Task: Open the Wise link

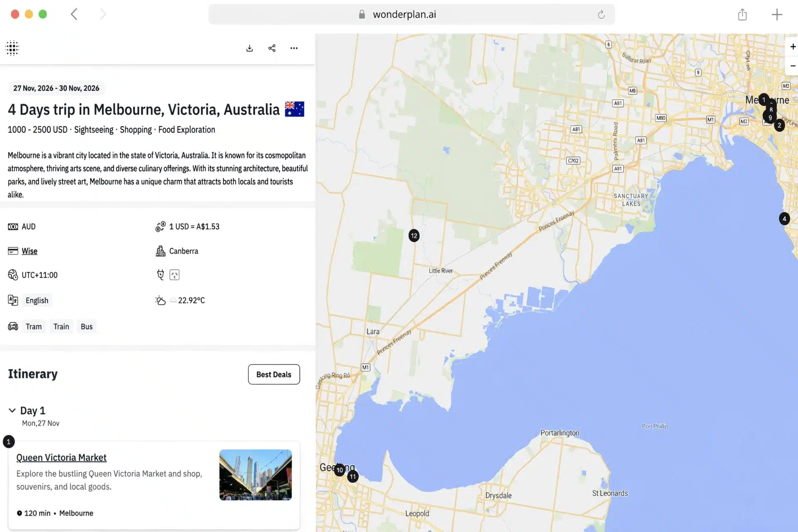Action: 30,251
